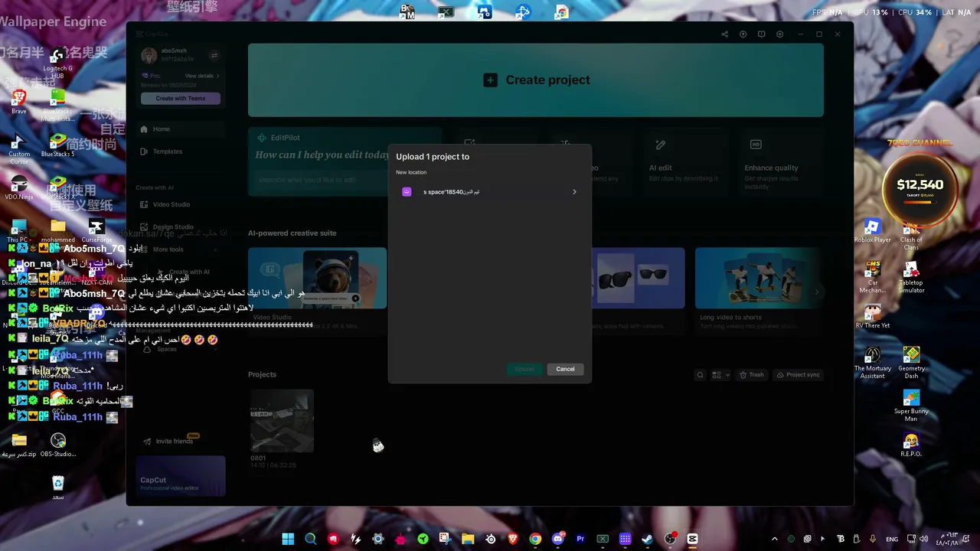Image resolution: width=980 pixels, height=551 pixels.
Task: Open the 0801 project thumbnail
Action: point(282,421)
